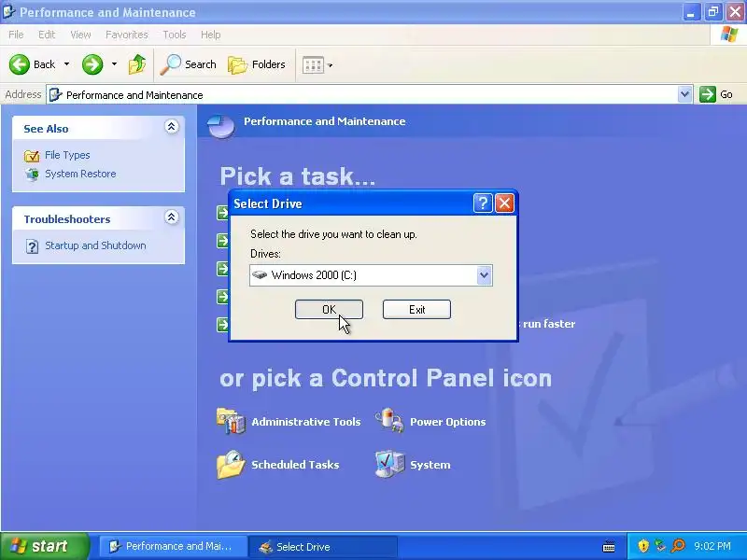This screenshot has height=560, width=747.
Task: Click the Performance and Maintenance header icon
Action: 221,126
